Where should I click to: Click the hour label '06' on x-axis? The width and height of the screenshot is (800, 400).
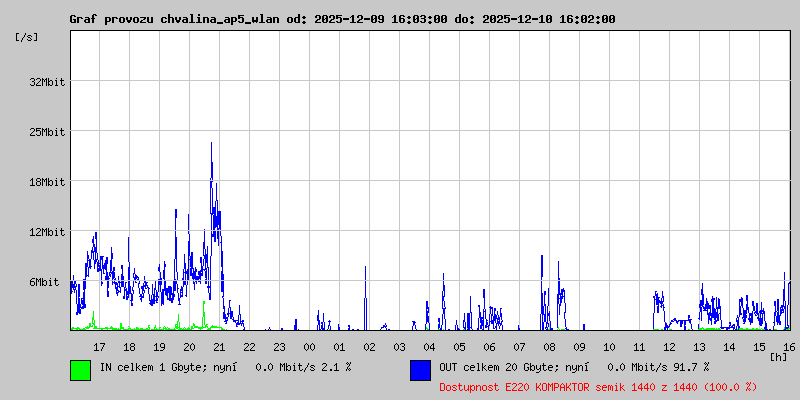point(489,347)
